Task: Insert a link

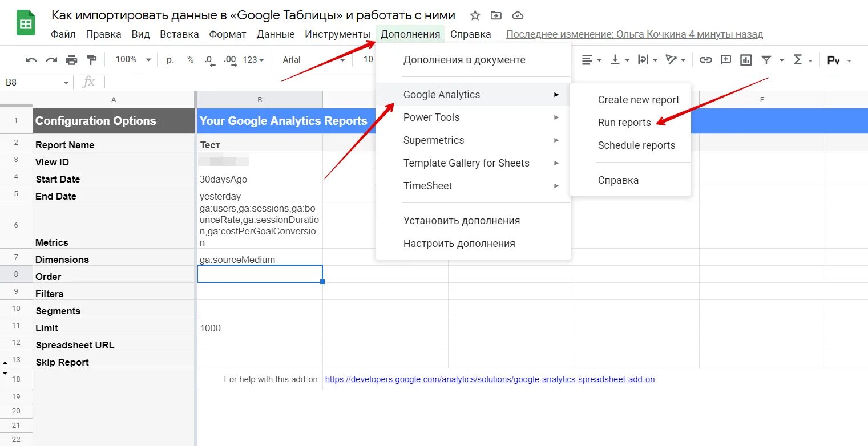Action: (x=706, y=60)
